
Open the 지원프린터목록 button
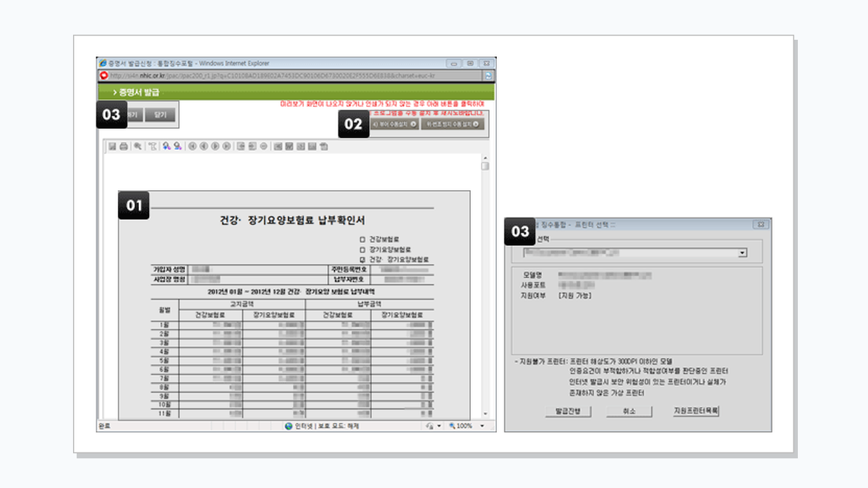(x=696, y=411)
